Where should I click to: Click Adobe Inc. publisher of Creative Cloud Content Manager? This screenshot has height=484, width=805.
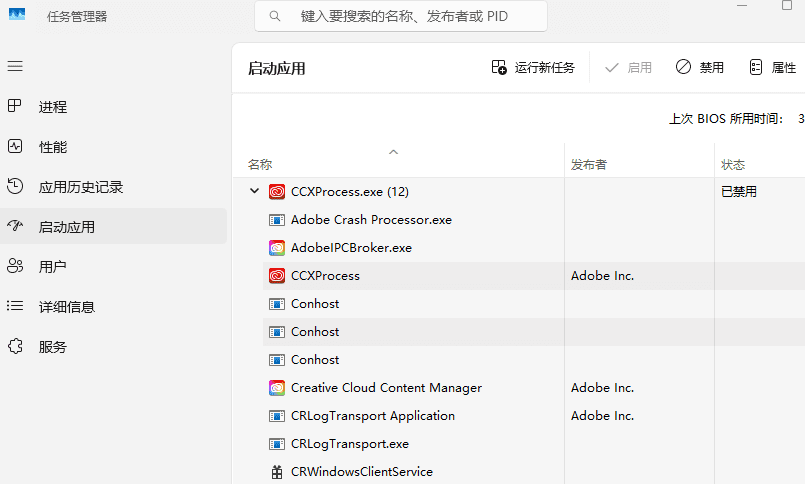(602, 388)
